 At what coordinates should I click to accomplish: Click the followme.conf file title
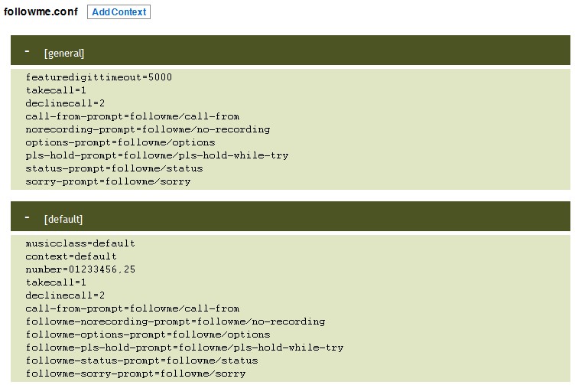click(41, 11)
